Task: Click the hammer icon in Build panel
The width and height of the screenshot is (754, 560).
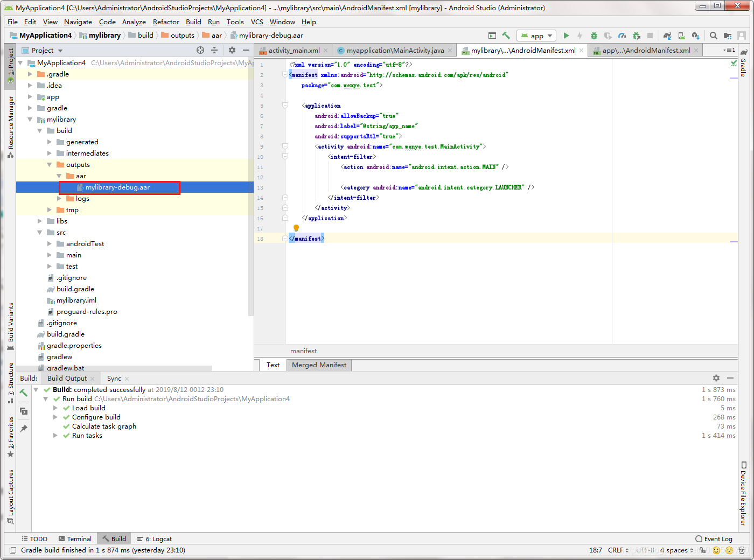Action: (24, 393)
